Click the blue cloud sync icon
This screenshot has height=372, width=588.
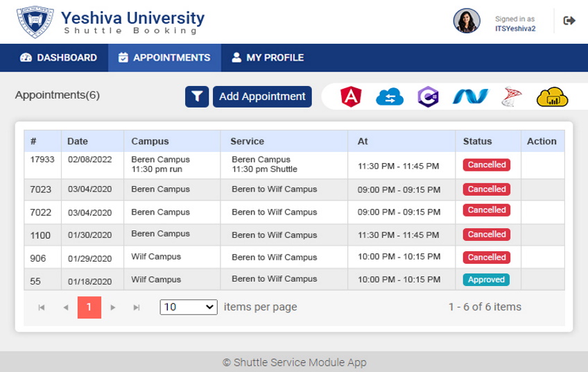pyautogui.click(x=390, y=97)
